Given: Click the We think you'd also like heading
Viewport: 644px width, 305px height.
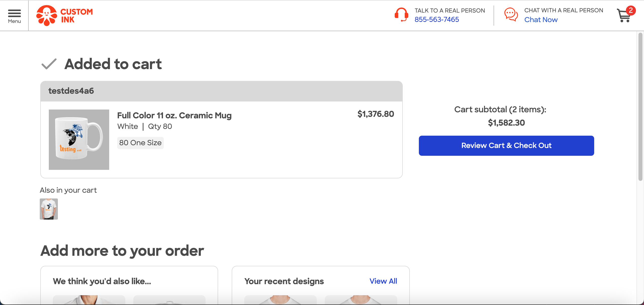Looking at the screenshot, I should [102, 281].
